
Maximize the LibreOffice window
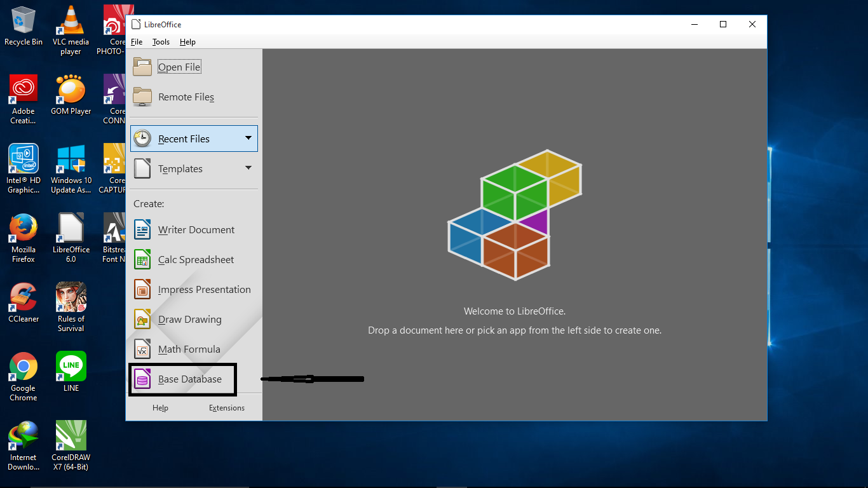tap(723, 24)
